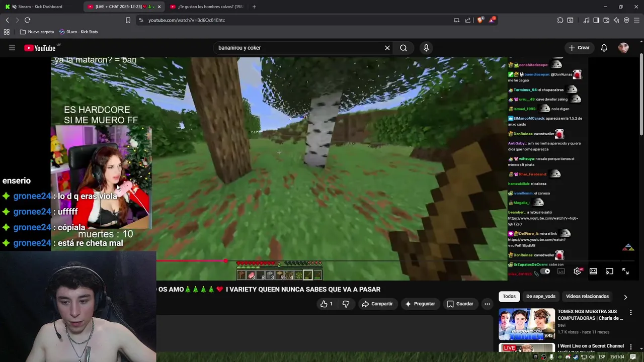The height and width of the screenshot is (362, 644).
Task: Open a new browser tab
Action: coord(254,7)
